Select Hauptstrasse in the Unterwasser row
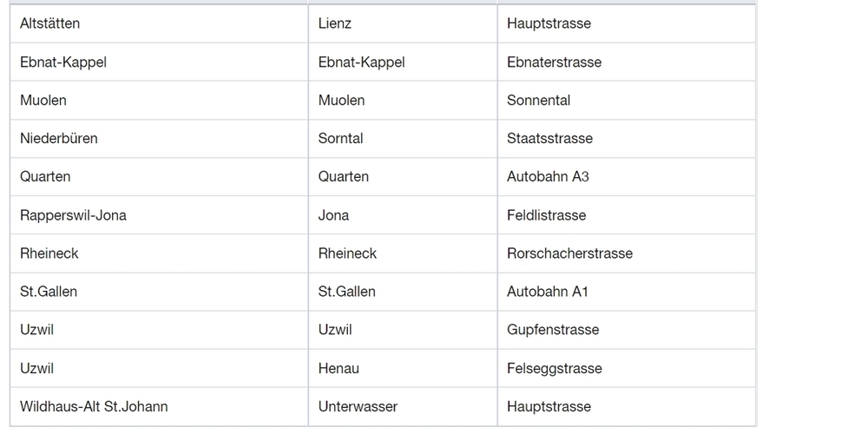This screenshot has height=434, width=868. coord(549,406)
